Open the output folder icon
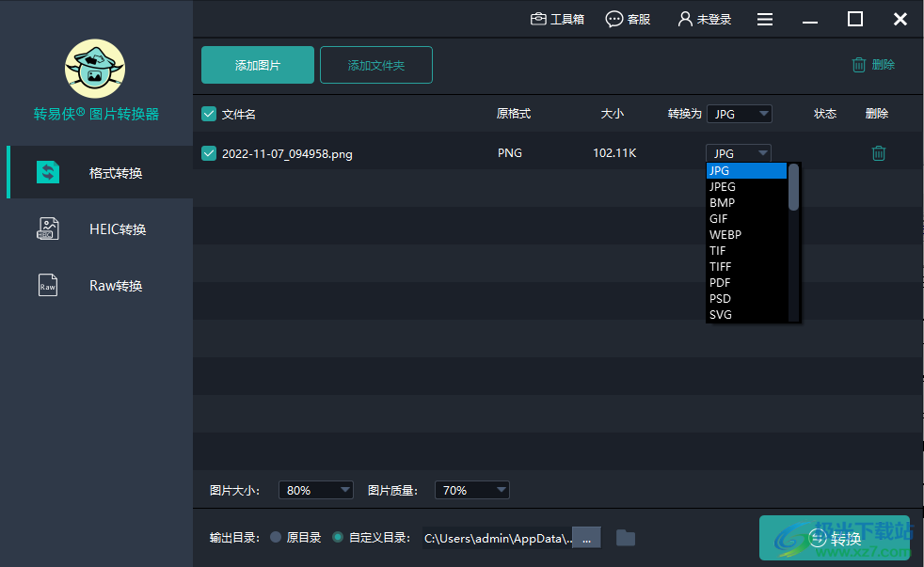 (626, 537)
